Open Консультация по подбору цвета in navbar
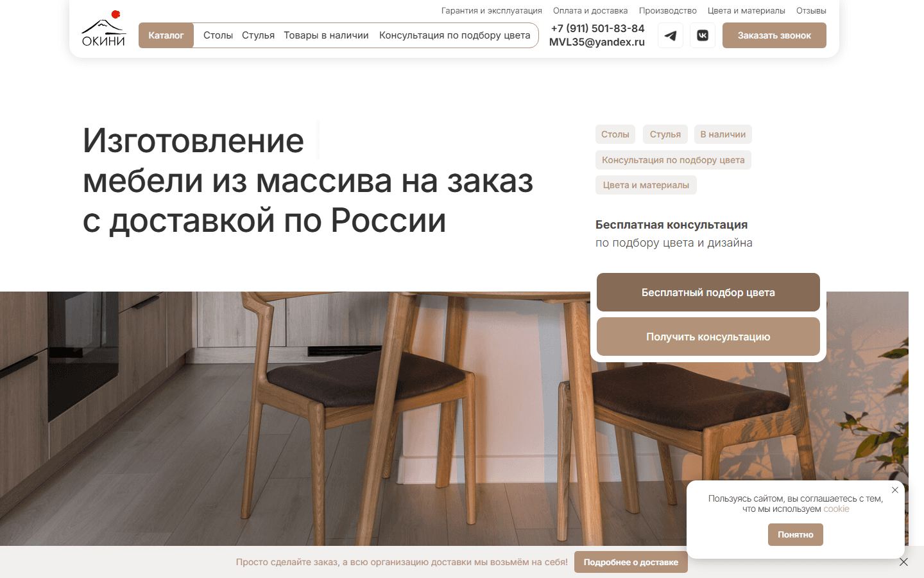 point(455,35)
